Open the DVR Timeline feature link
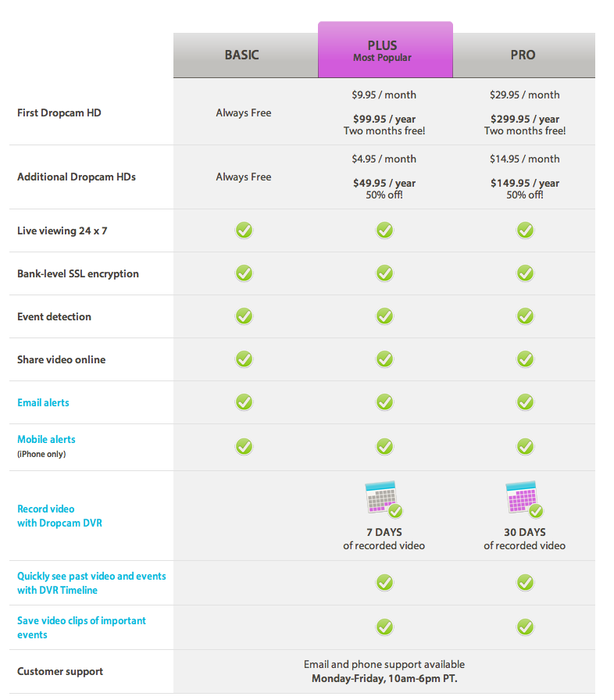The width and height of the screenshot is (614, 700). tap(91, 583)
